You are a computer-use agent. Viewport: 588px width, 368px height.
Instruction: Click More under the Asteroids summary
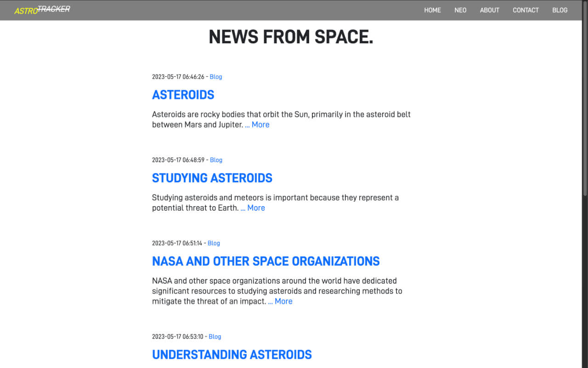260,125
